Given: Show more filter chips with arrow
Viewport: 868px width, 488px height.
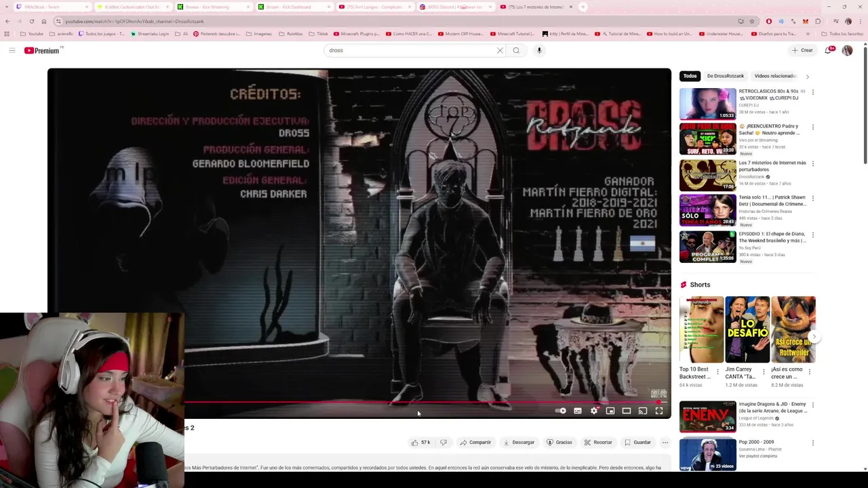Looking at the screenshot, I should [x=807, y=77].
